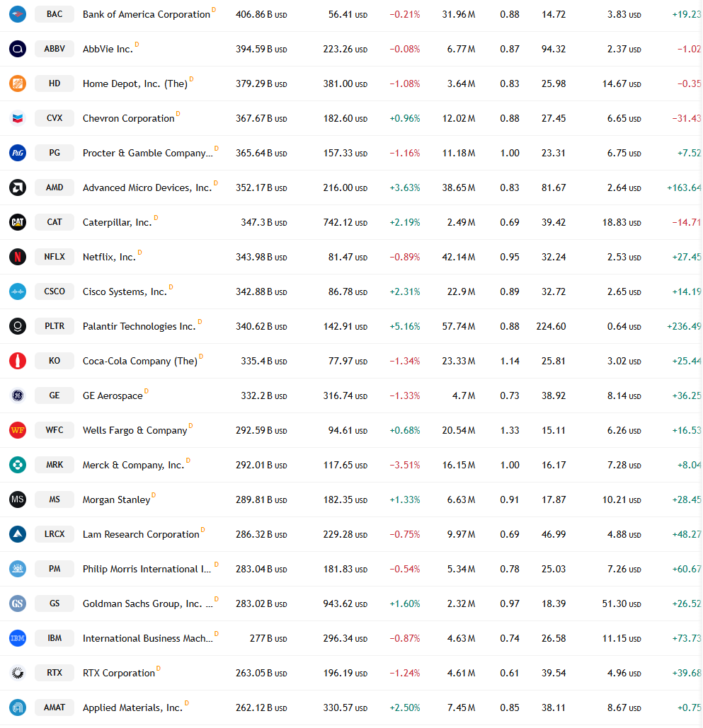Open Wells Fargo & Company link

coord(135,430)
